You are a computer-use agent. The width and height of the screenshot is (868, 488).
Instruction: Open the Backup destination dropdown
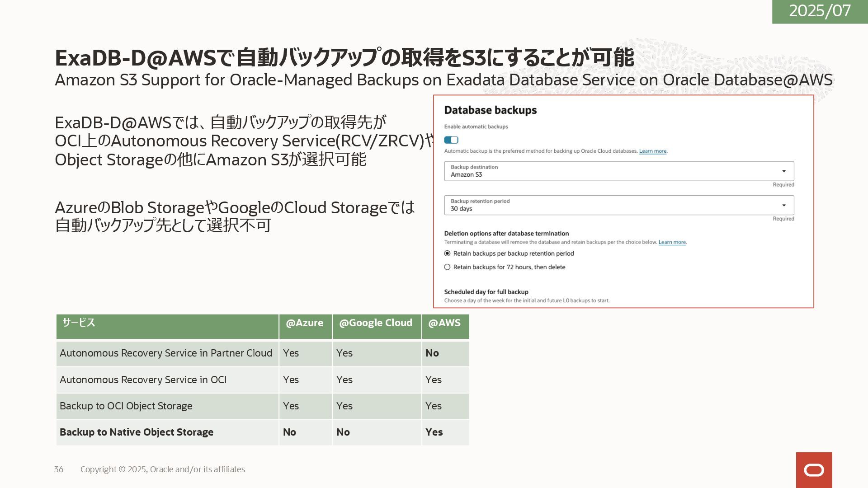[x=619, y=171]
